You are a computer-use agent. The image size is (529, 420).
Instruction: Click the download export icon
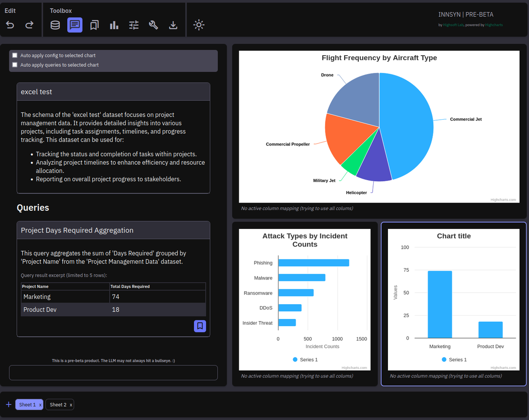[x=173, y=25]
